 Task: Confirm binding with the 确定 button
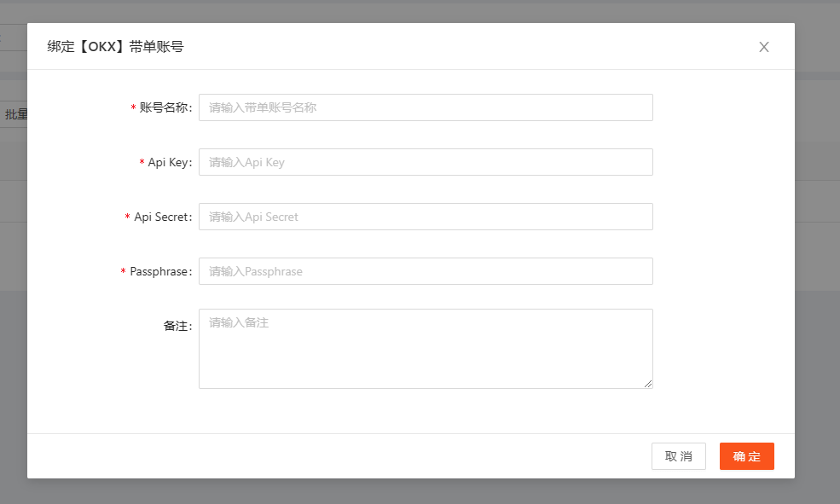click(747, 456)
